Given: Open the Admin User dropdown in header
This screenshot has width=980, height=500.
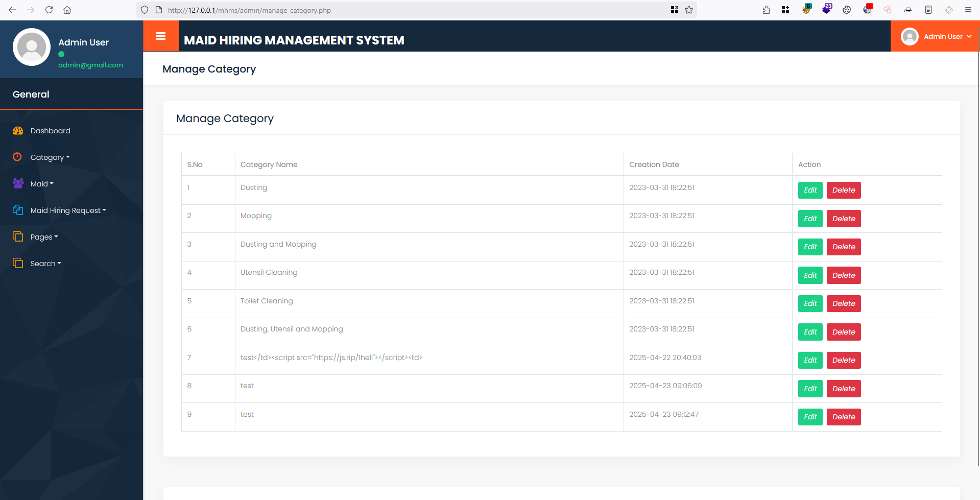Looking at the screenshot, I should tap(935, 36).
